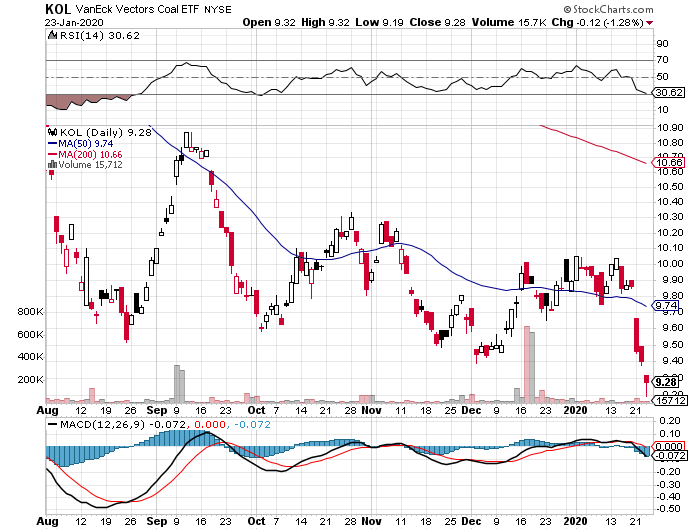The image size is (700, 530).
Task: Click the RSI axis label 90
Action: point(662,44)
